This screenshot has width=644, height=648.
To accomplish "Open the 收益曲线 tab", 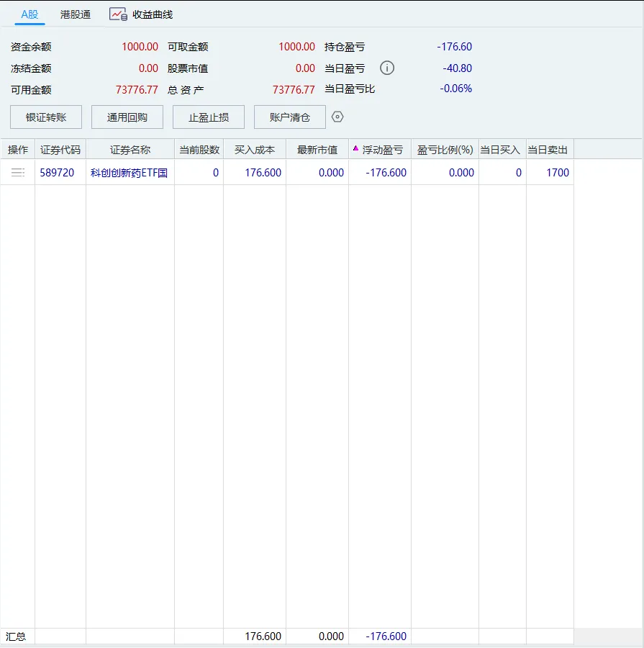I will click(153, 14).
